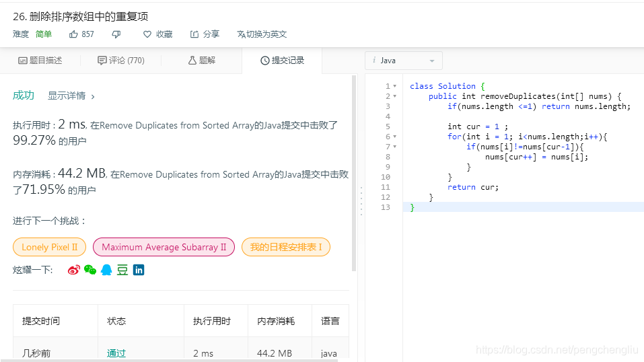
Task: Click the 执行用时 column header
Action: (x=212, y=321)
